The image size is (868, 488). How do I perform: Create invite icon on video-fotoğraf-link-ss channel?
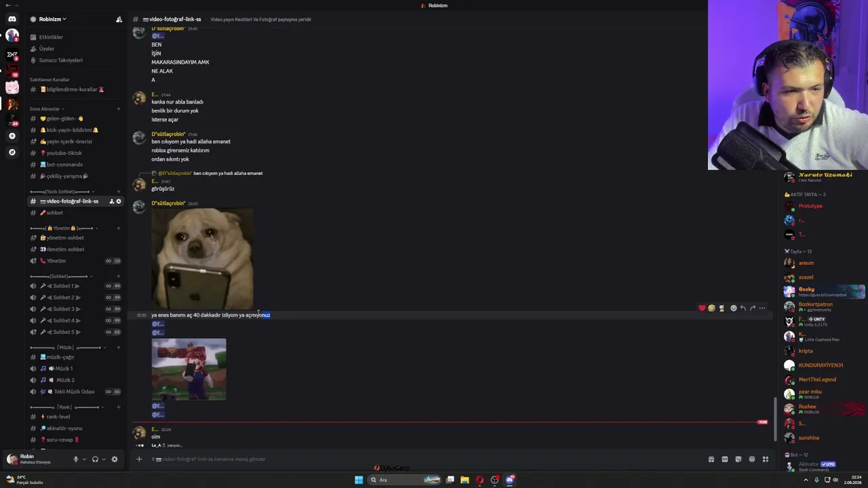pos(112,201)
